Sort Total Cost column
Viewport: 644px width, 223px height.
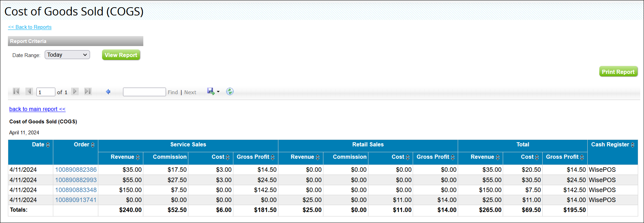[x=537, y=157]
